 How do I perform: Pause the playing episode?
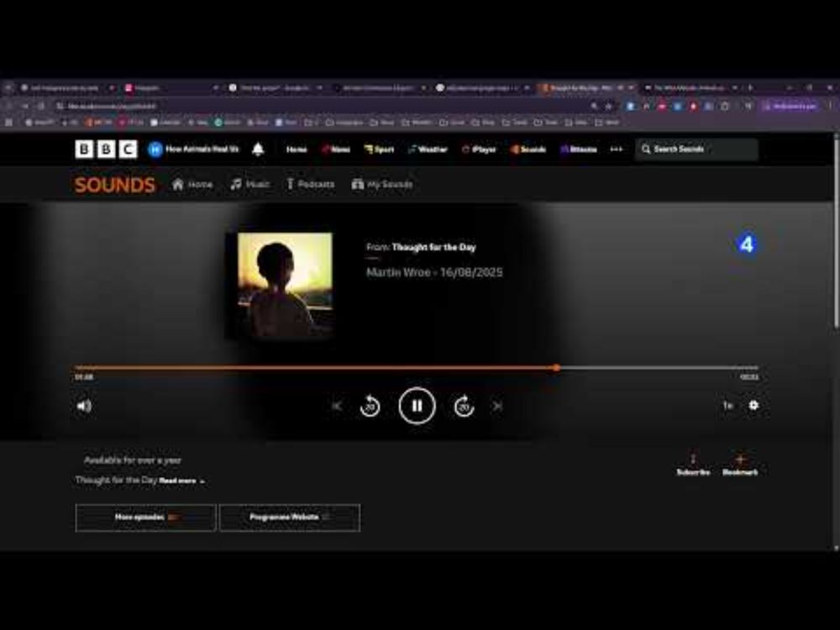tap(417, 406)
